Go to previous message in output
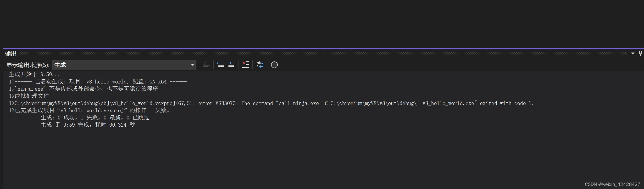The image size is (644, 189). coord(220,65)
